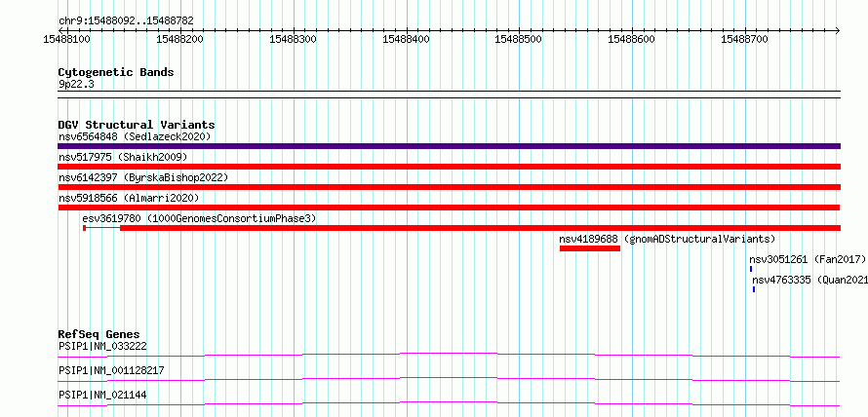Viewport: 868px width, 417px height.
Task: Click the long red esv3619780 variant bar
Action: click(481, 228)
